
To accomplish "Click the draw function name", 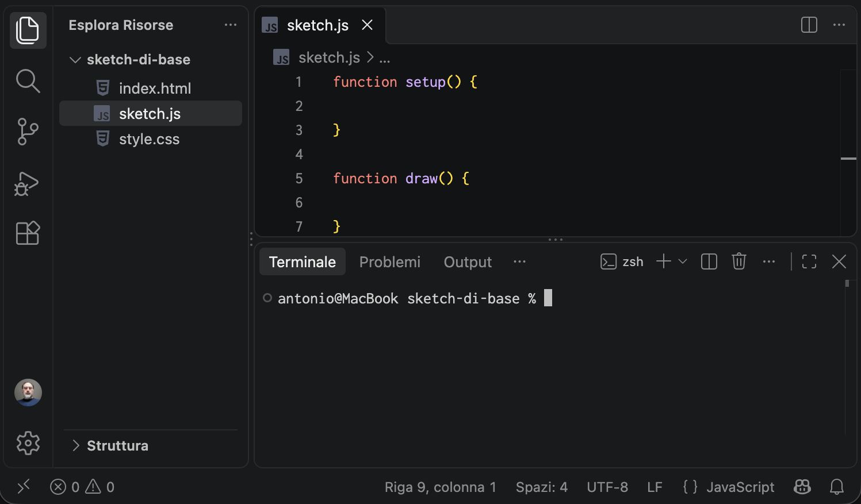I will (422, 179).
